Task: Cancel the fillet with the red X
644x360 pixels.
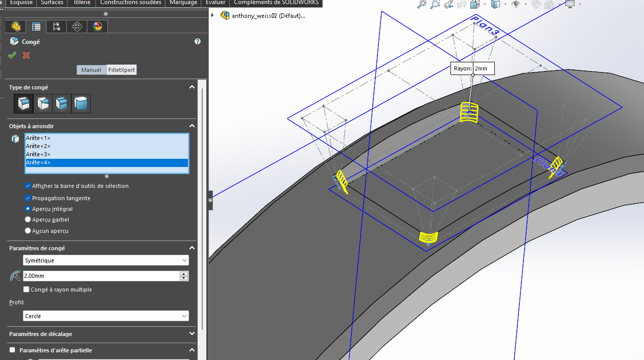Action: [26, 55]
